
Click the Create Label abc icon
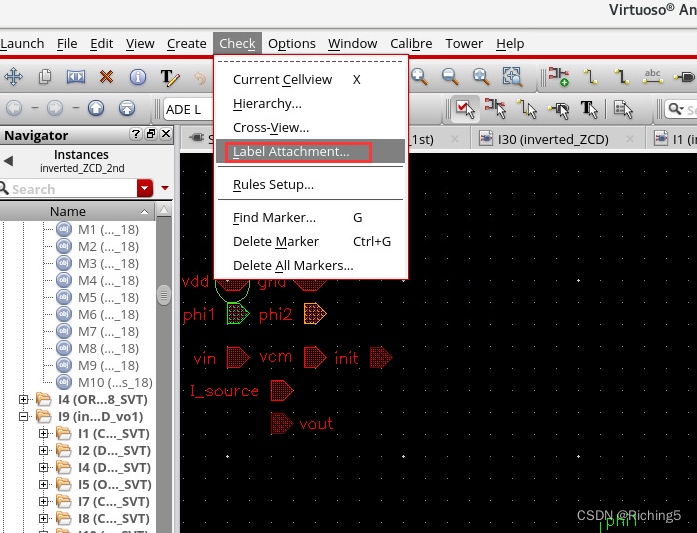click(653, 77)
